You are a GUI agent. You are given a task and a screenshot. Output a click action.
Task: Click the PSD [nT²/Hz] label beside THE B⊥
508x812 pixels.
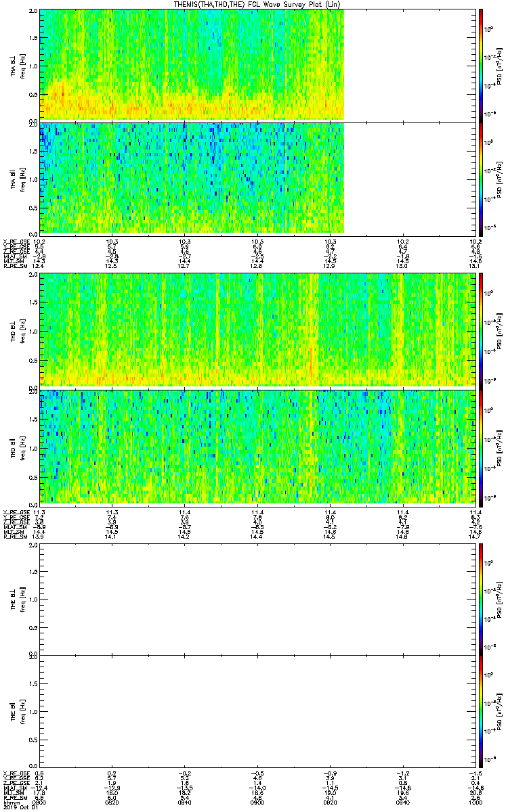click(499, 599)
